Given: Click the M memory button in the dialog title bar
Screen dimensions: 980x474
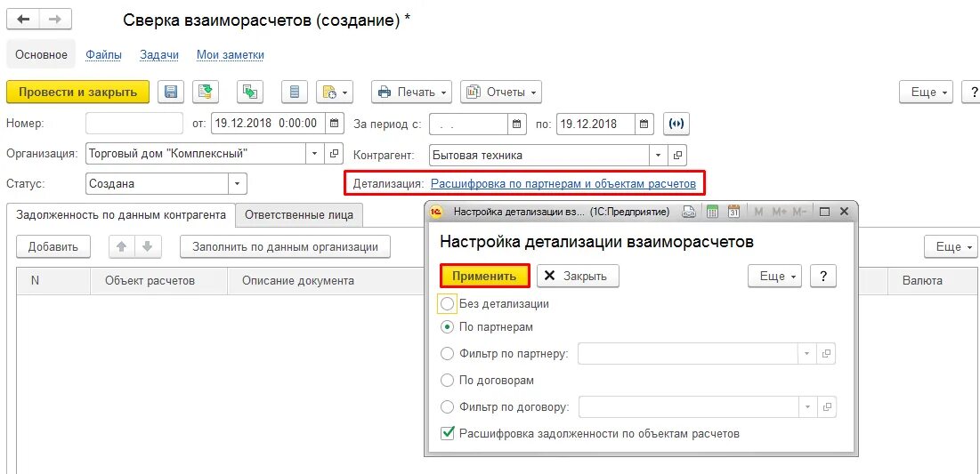Looking at the screenshot, I should [x=758, y=213].
